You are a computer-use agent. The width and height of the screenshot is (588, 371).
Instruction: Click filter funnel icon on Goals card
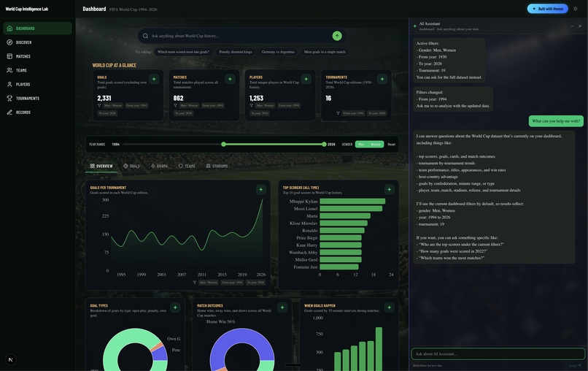(99, 105)
